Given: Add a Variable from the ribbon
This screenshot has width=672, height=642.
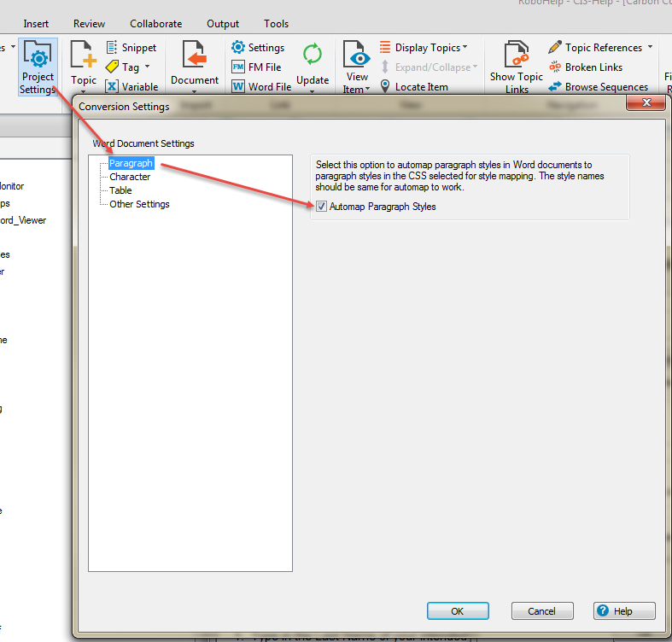Looking at the screenshot, I should (132, 86).
